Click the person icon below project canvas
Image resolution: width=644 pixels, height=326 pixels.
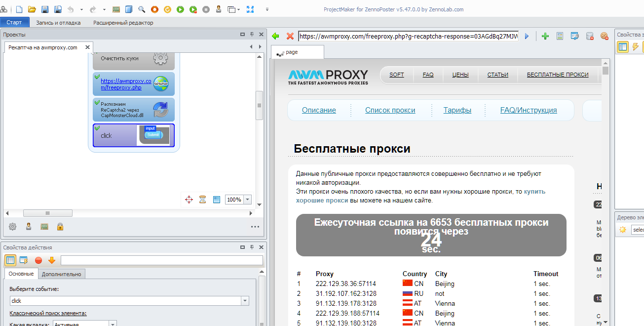pos(29,227)
